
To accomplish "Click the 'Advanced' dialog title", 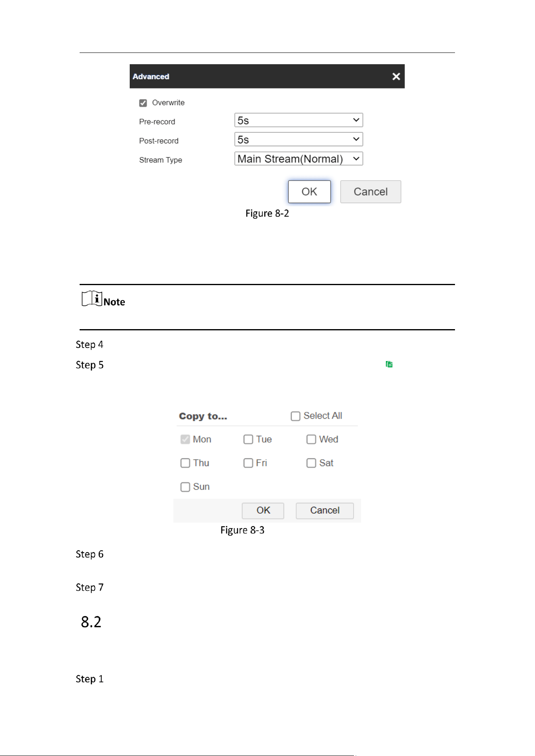I will click(151, 76).
